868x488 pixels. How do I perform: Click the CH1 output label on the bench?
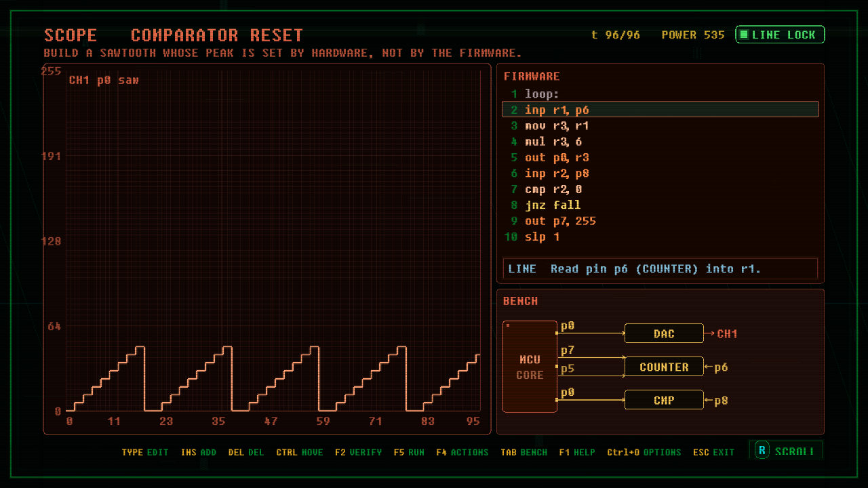click(727, 333)
